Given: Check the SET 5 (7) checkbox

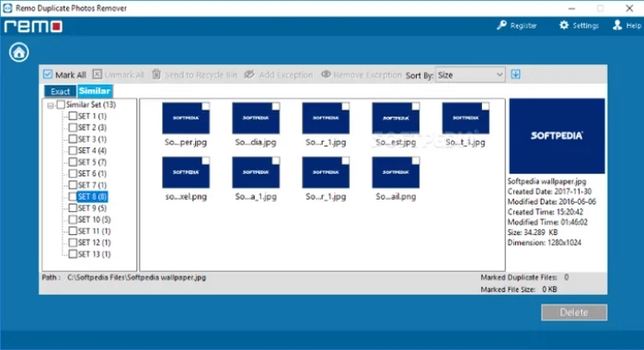Looking at the screenshot, I should click(73, 162).
